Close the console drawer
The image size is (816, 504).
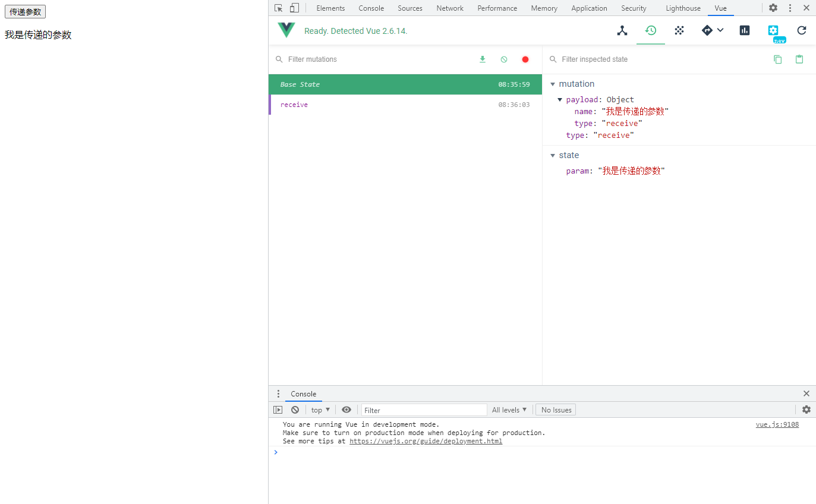pos(806,393)
